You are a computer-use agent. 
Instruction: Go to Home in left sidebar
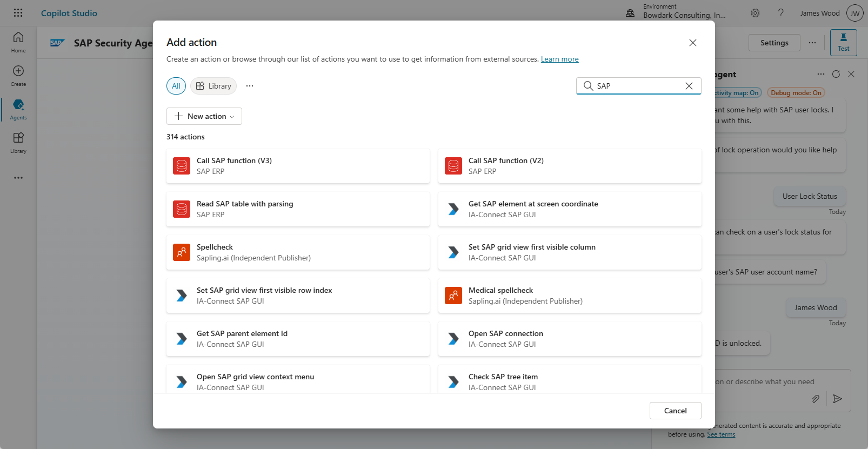pos(18,42)
